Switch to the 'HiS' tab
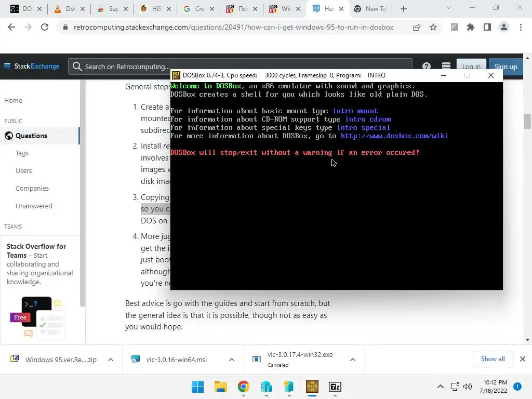 156,9
